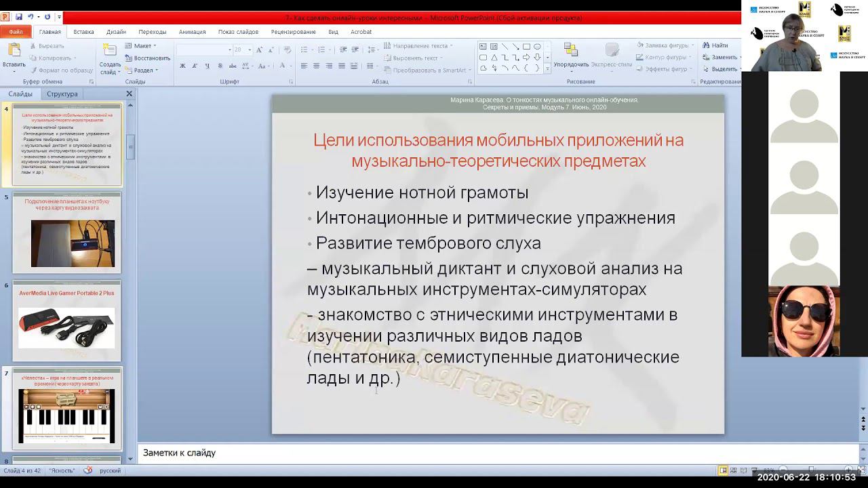This screenshot has height=488, width=868.
Task: Switch to the Вставка ribbon tab
Action: click(x=83, y=32)
